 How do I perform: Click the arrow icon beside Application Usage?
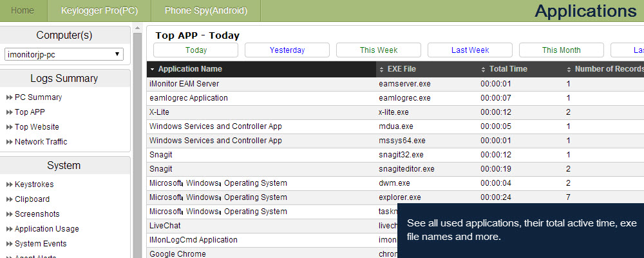(10, 229)
